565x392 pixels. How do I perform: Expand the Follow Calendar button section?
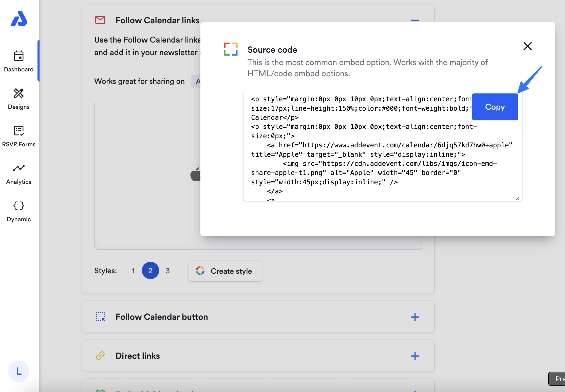(415, 317)
